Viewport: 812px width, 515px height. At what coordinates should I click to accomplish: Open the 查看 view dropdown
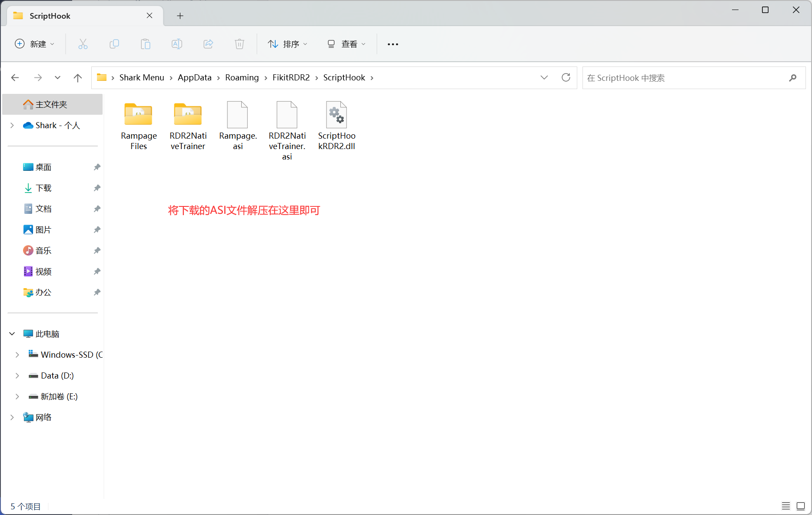[346, 44]
